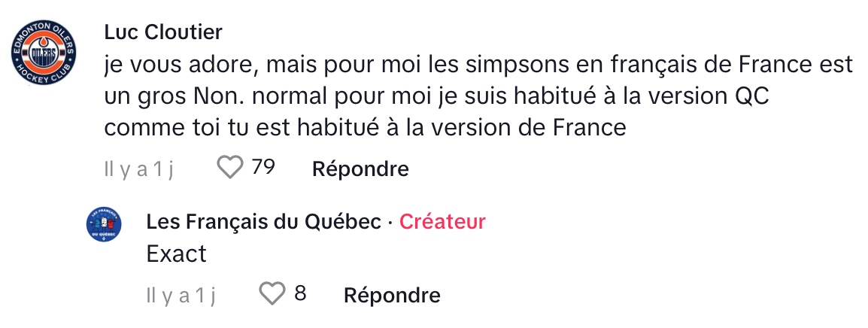868x328 pixels.
Task: Click the comment line starting 'un gros Non'
Action: pyautogui.click(x=437, y=96)
